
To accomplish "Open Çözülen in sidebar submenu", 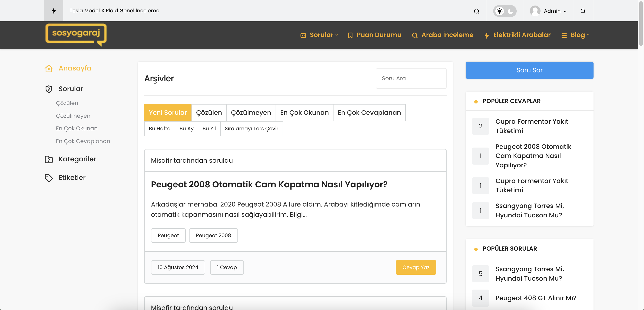I will (x=67, y=103).
